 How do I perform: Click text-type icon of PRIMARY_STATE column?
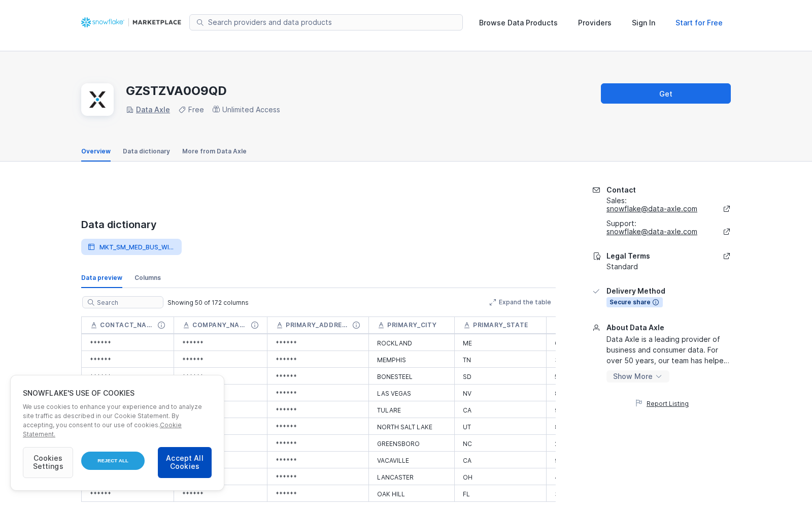(x=467, y=325)
